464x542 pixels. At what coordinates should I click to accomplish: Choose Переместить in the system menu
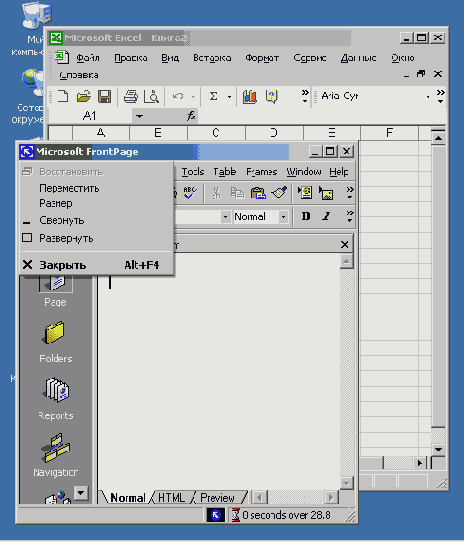click(97, 188)
